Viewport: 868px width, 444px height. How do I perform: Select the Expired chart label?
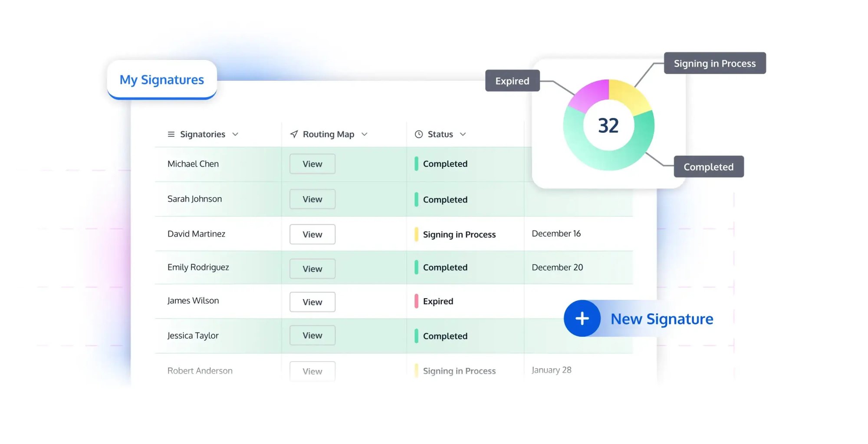[512, 81]
